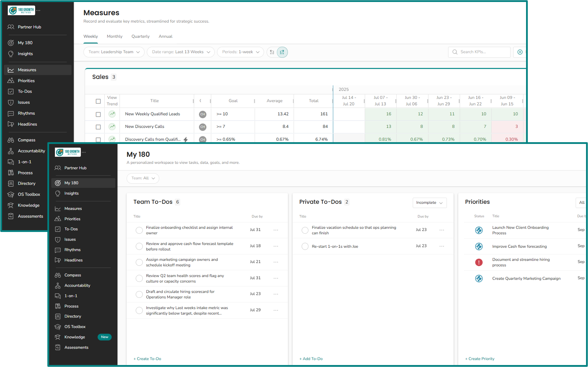The width and height of the screenshot is (588, 367).
Task: Toggle the select-all checkbox in Sales table header
Action: (98, 101)
